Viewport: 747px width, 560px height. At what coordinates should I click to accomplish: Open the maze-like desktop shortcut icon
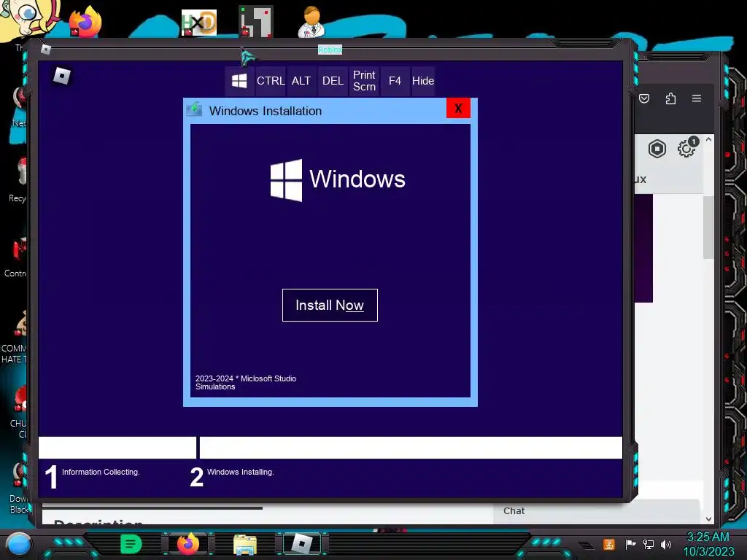pyautogui.click(x=256, y=21)
